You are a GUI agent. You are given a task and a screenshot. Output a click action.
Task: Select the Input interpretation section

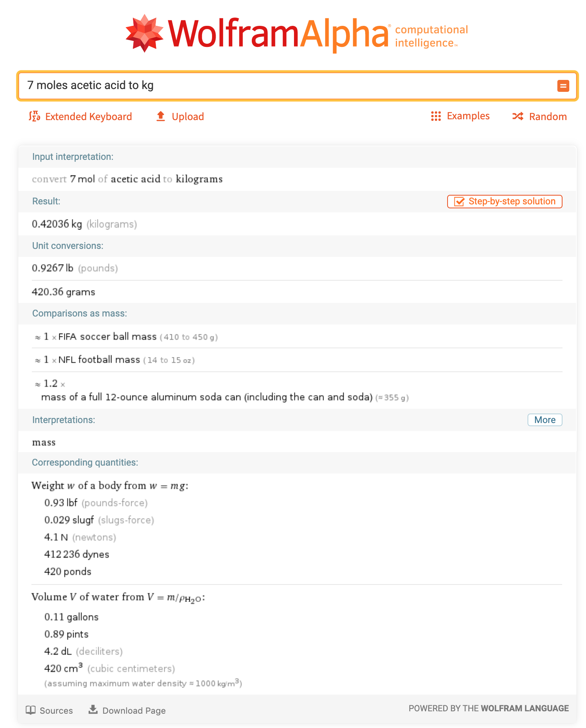tap(73, 157)
